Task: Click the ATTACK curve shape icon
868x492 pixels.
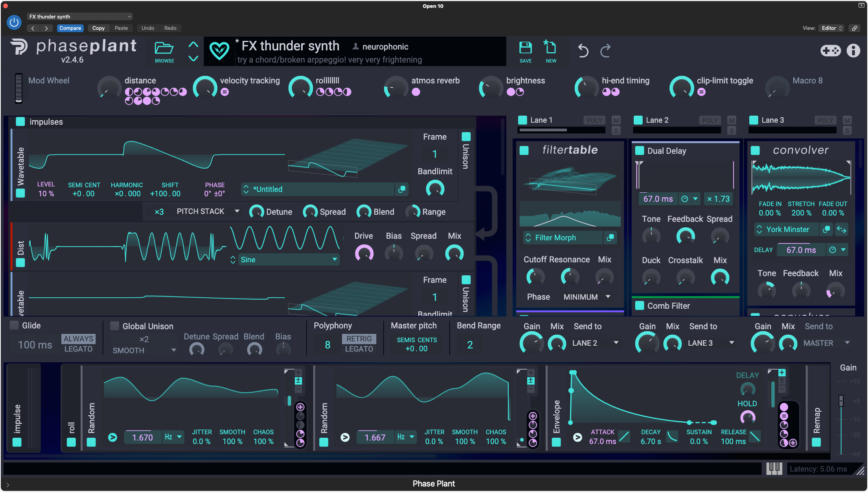Action: (624, 437)
